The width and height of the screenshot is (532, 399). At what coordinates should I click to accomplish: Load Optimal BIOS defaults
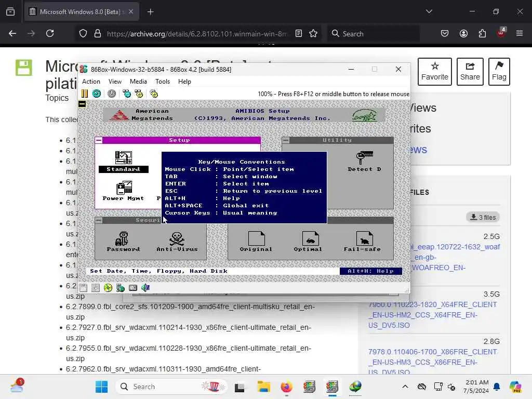click(308, 242)
